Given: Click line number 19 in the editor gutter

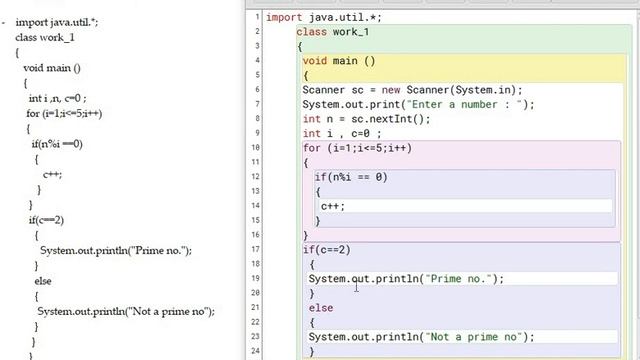Looking at the screenshot, I should click(256, 278).
